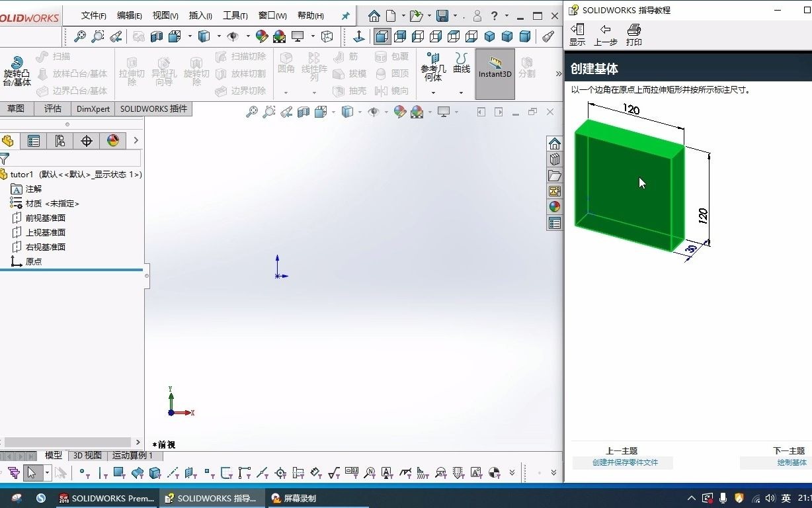
Task: Click the view orientation cube icon
Action: [x=320, y=112]
